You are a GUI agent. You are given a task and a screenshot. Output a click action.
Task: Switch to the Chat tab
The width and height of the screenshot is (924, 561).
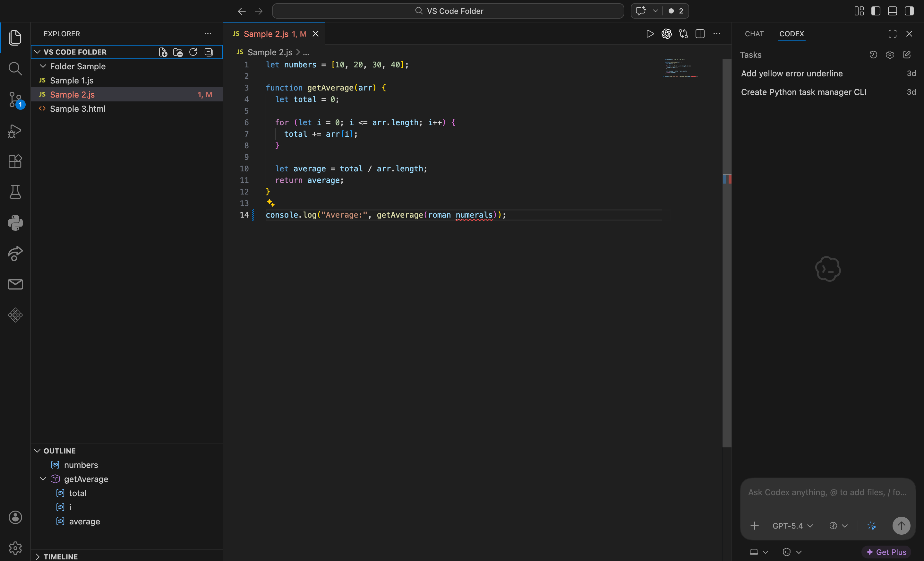point(754,34)
